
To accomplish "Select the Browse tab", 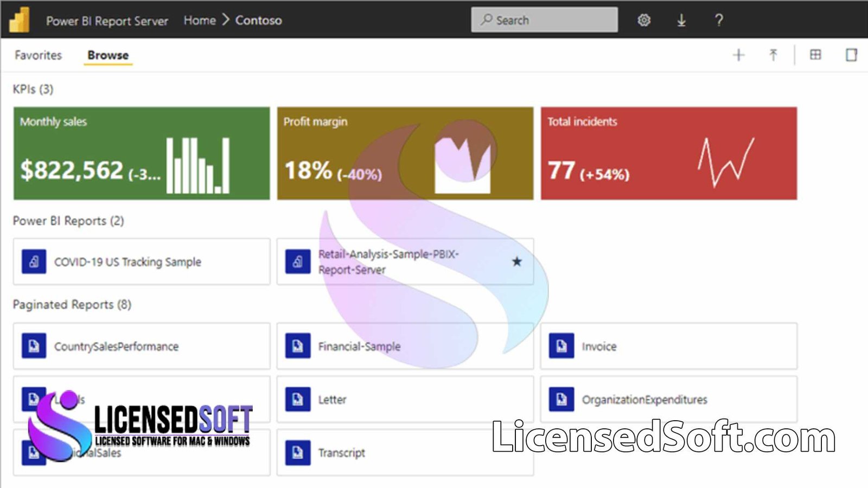I will pos(108,55).
